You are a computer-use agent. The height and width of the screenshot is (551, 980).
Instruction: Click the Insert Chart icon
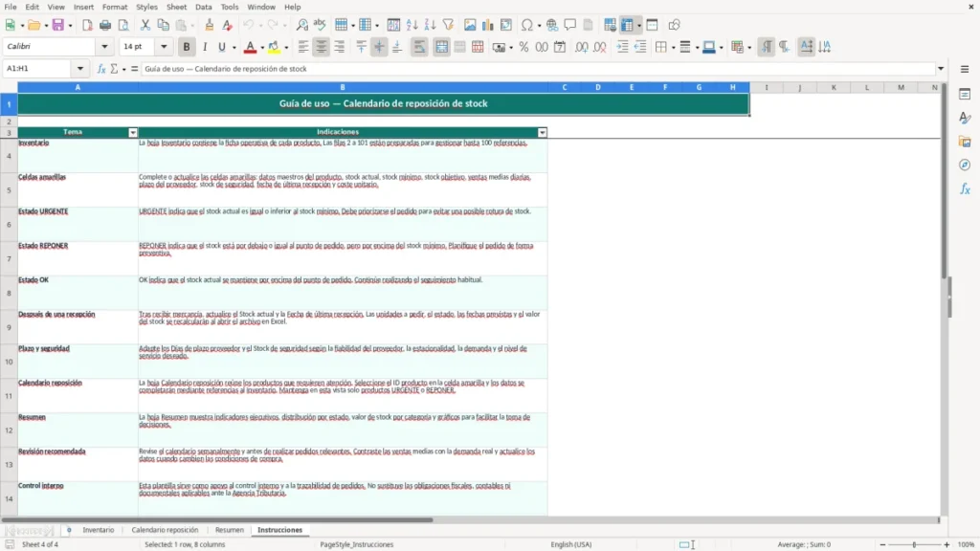click(x=488, y=25)
